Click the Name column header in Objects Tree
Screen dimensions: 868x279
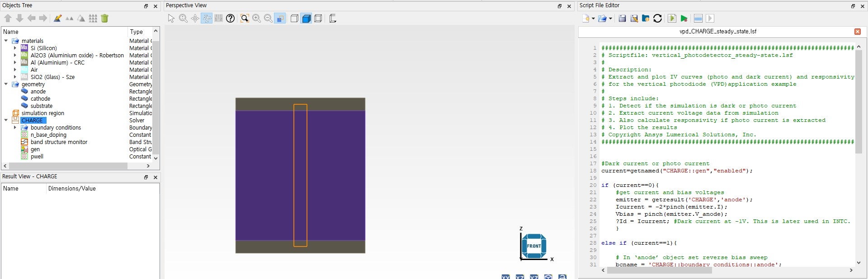pos(65,32)
